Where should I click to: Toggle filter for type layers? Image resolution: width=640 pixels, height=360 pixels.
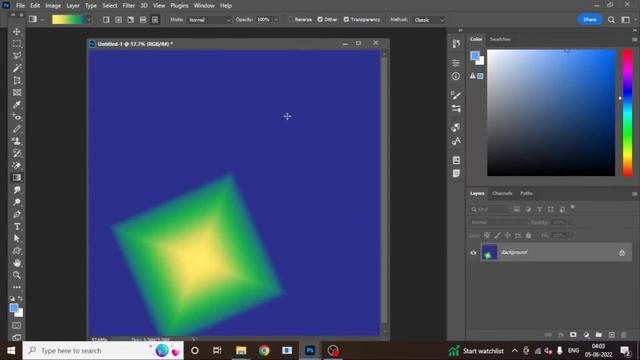click(x=540, y=209)
